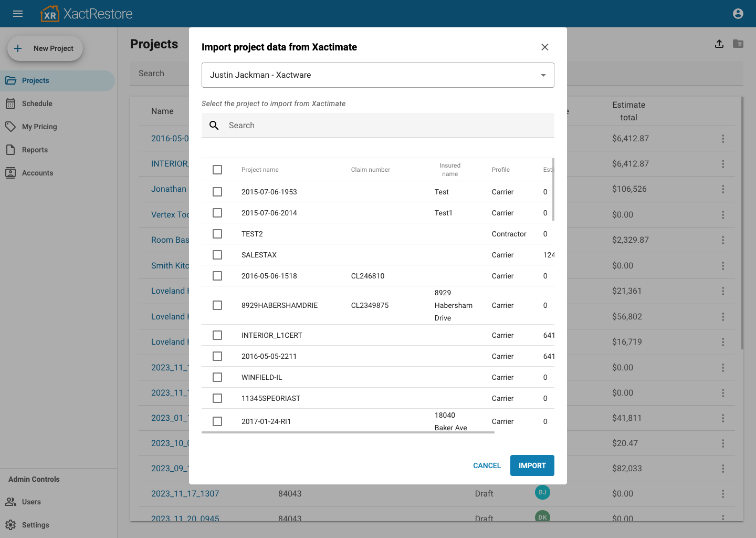Image resolution: width=756 pixels, height=538 pixels.
Task: Open the deleted projects folder icon
Action: coord(738,44)
